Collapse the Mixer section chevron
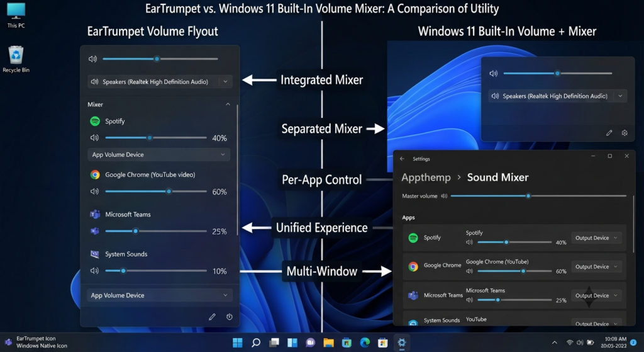644x352 pixels. point(228,105)
